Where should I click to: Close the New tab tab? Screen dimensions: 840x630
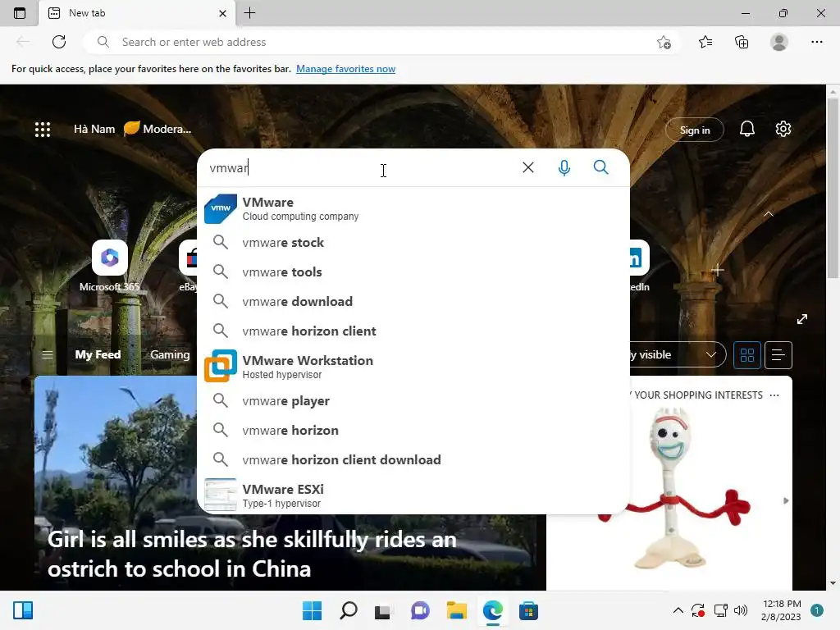pos(222,13)
